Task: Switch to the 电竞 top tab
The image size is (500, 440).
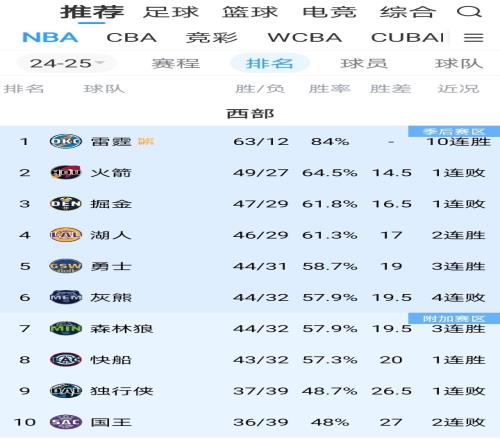Action: [x=330, y=12]
